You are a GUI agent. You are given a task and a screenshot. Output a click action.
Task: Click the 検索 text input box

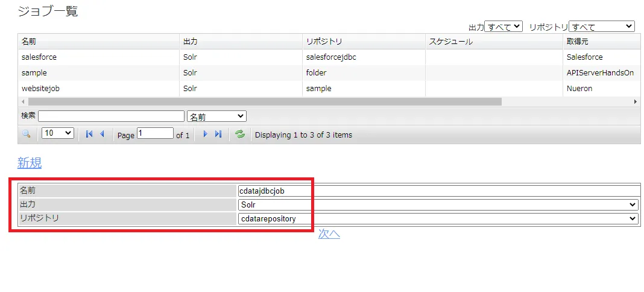tap(111, 116)
